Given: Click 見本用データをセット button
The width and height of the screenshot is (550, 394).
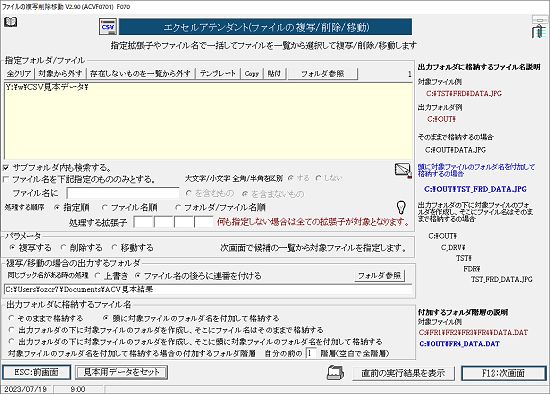Looking at the screenshot, I should tap(121, 372).
